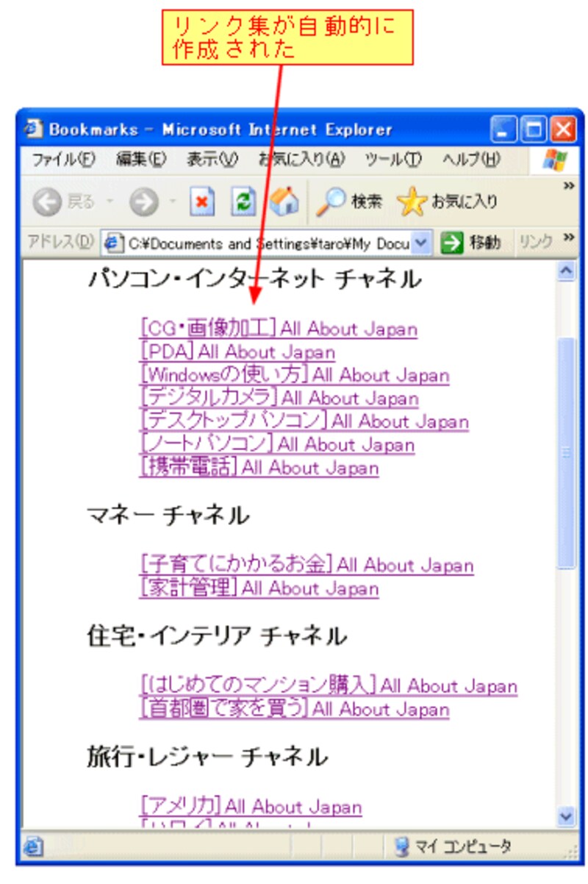
Task: Expand toolbar overflow chevron beside Favorites
Action: (568, 187)
